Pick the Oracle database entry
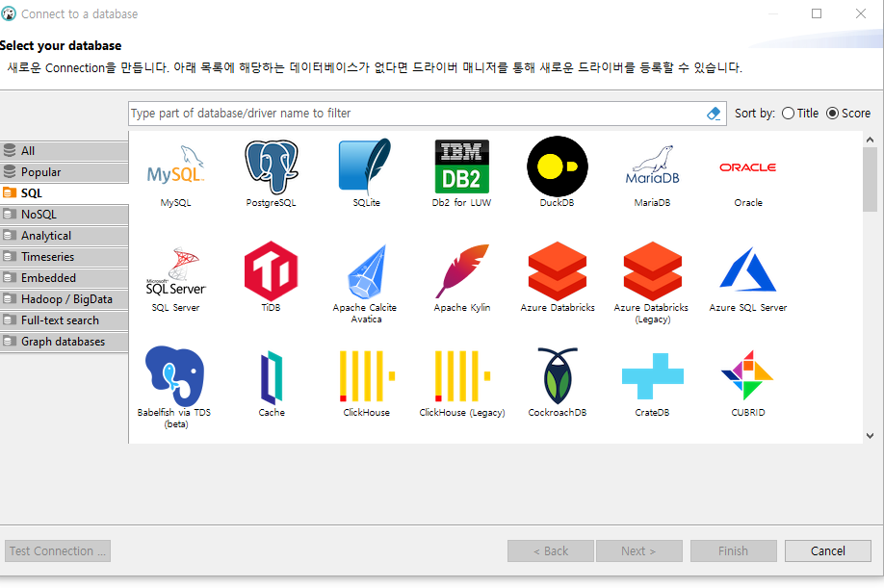The width and height of the screenshot is (884, 588). [x=747, y=167]
